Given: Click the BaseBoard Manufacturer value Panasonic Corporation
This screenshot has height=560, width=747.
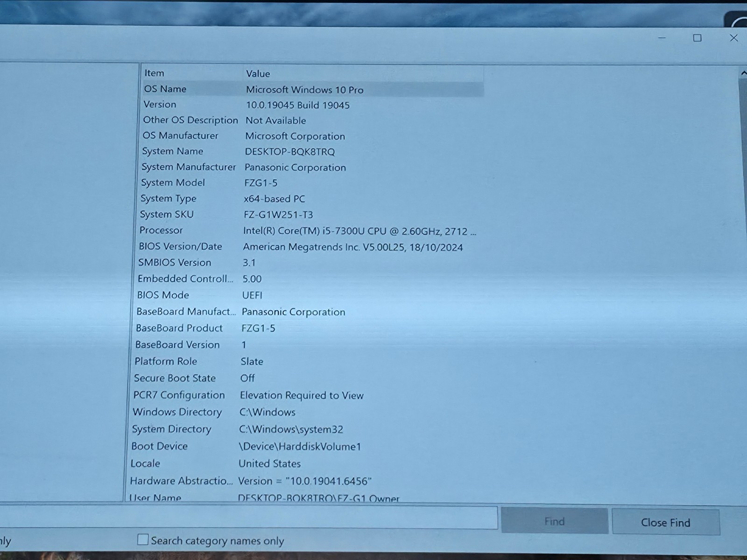Looking at the screenshot, I should pos(294,312).
